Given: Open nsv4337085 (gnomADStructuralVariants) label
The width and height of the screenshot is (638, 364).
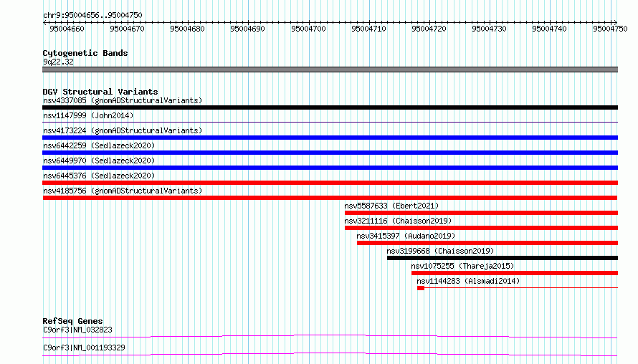Looking at the screenshot, I should (123, 100).
